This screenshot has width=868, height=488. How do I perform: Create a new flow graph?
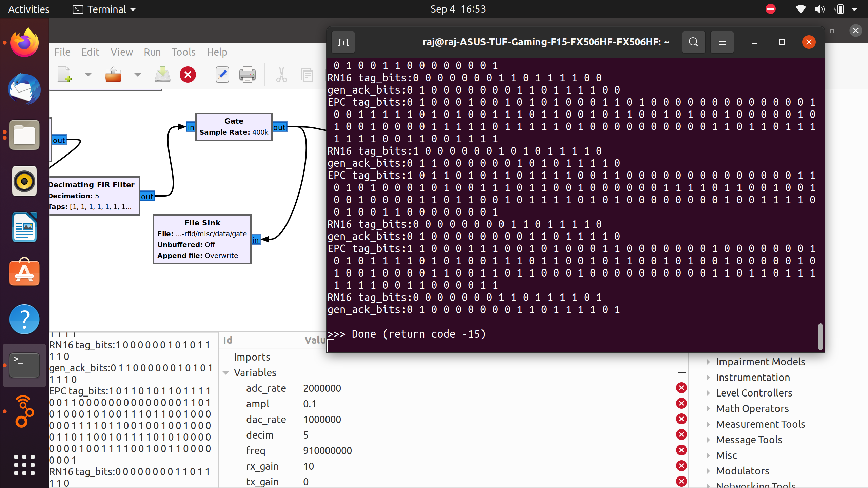[64, 75]
